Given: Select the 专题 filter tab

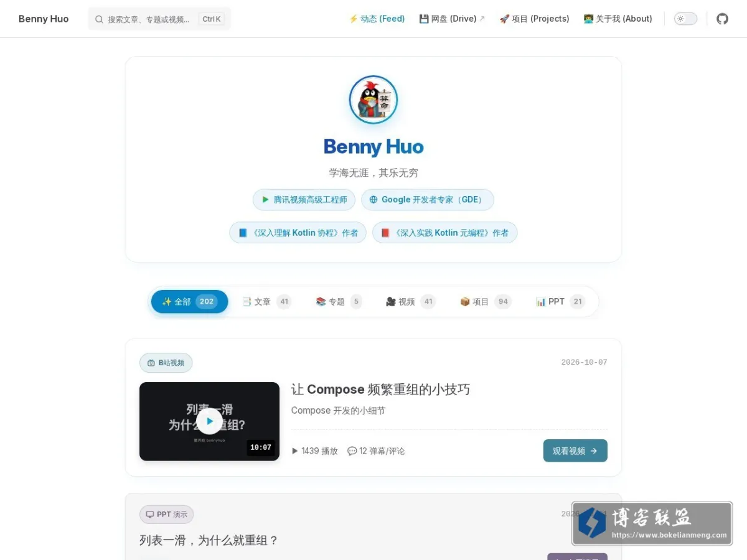Looking at the screenshot, I should click(339, 302).
